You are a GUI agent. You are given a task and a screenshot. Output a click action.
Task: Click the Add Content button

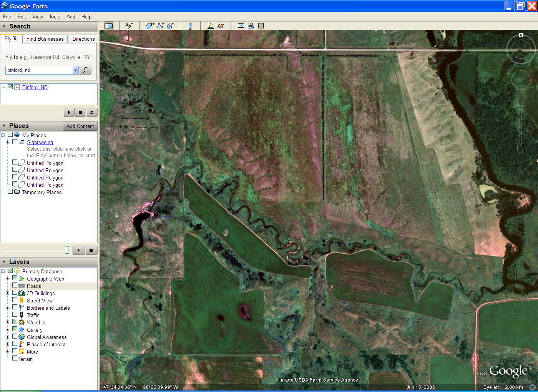point(80,126)
